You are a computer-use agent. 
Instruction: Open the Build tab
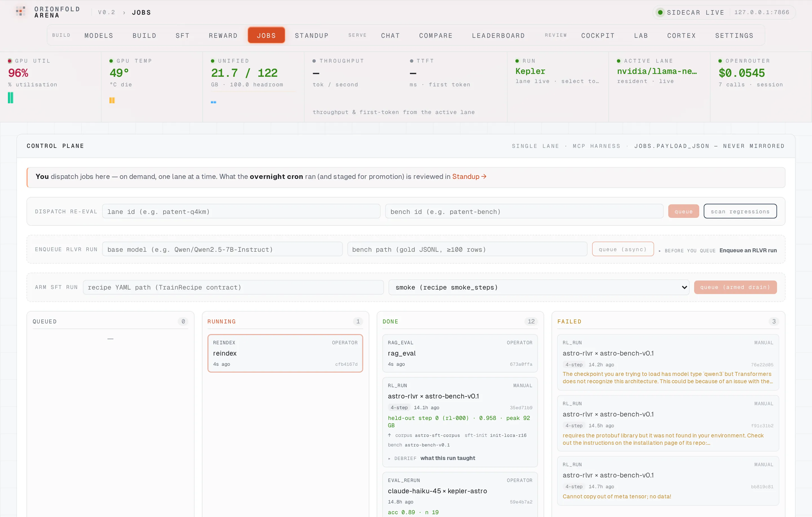coord(144,36)
